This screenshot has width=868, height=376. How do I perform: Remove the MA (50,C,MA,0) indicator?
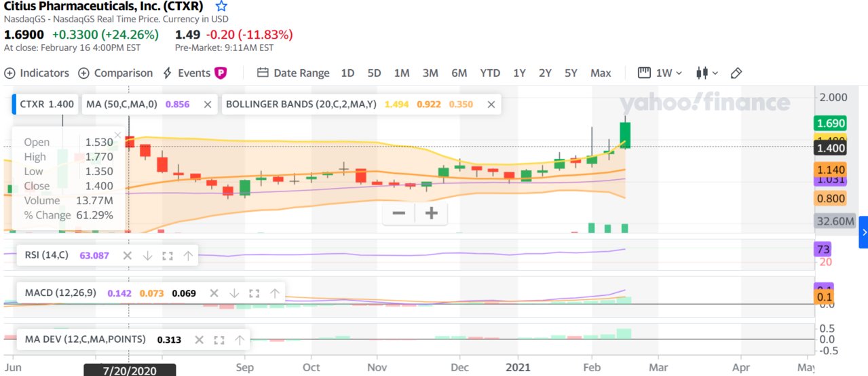point(208,105)
